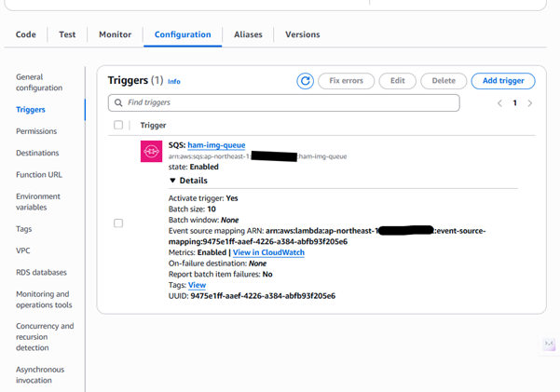Click the Activate trigger: Yes text
Screen dimensions: 560x392
coord(203,198)
